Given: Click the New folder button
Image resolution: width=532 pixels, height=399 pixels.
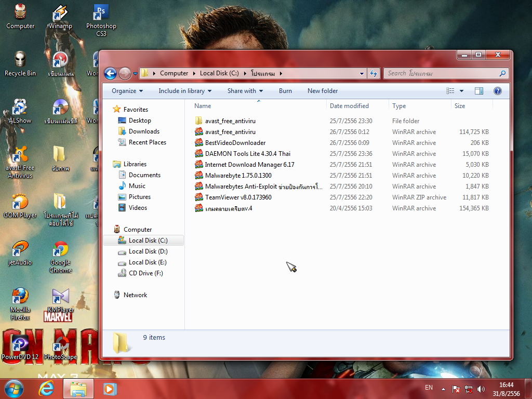Looking at the screenshot, I should pyautogui.click(x=323, y=91).
